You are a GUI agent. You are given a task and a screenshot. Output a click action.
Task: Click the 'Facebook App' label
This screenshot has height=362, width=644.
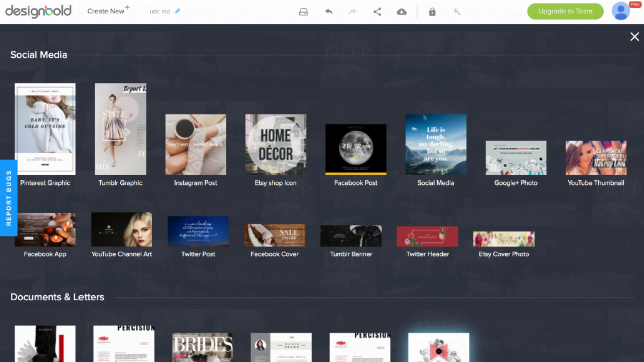(x=45, y=254)
